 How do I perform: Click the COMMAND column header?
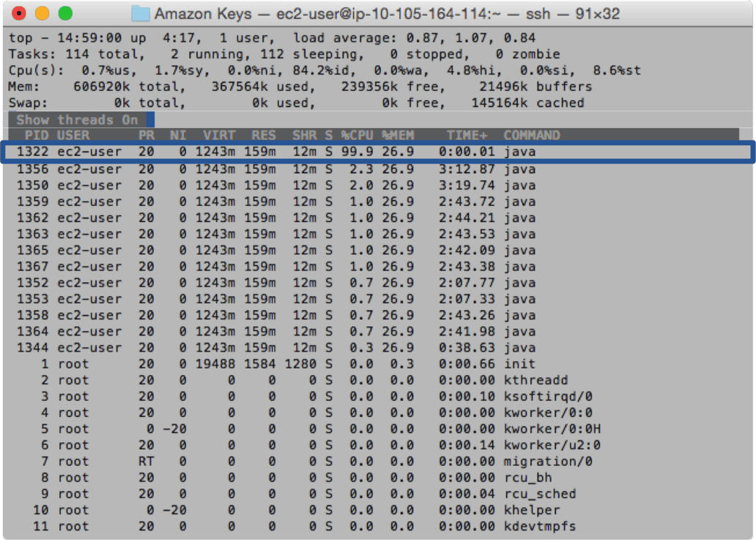531,136
